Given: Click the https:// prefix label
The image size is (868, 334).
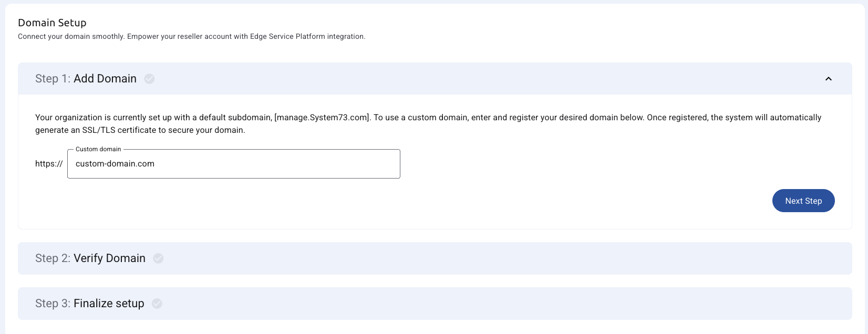Looking at the screenshot, I should pyautogui.click(x=49, y=164).
